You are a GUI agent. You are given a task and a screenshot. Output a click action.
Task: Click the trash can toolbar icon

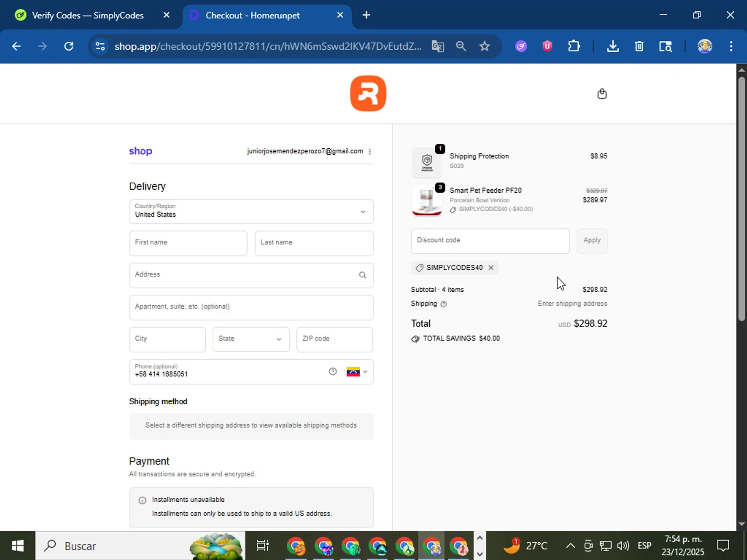(639, 46)
